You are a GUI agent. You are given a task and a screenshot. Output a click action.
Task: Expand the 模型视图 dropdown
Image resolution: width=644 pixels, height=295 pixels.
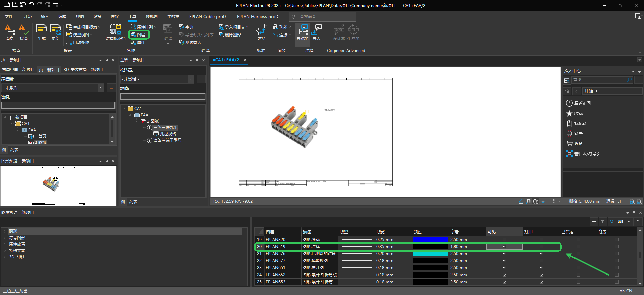click(x=91, y=35)
